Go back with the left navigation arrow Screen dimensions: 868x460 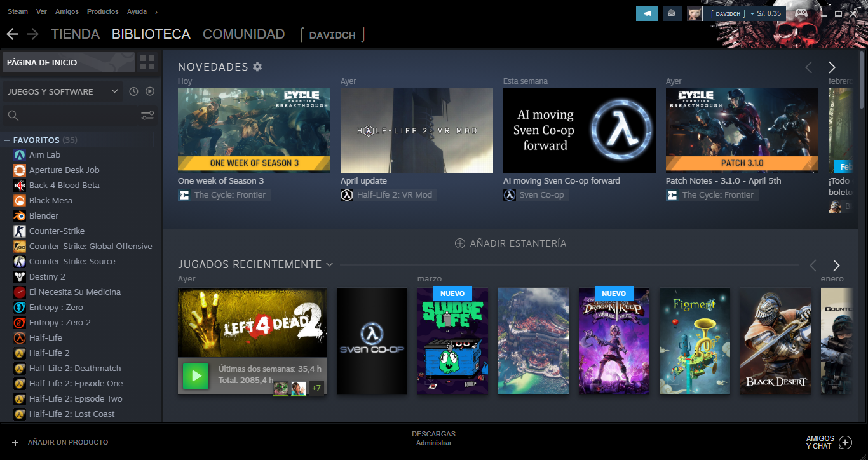pyautogui.click(x=12, y=34)
